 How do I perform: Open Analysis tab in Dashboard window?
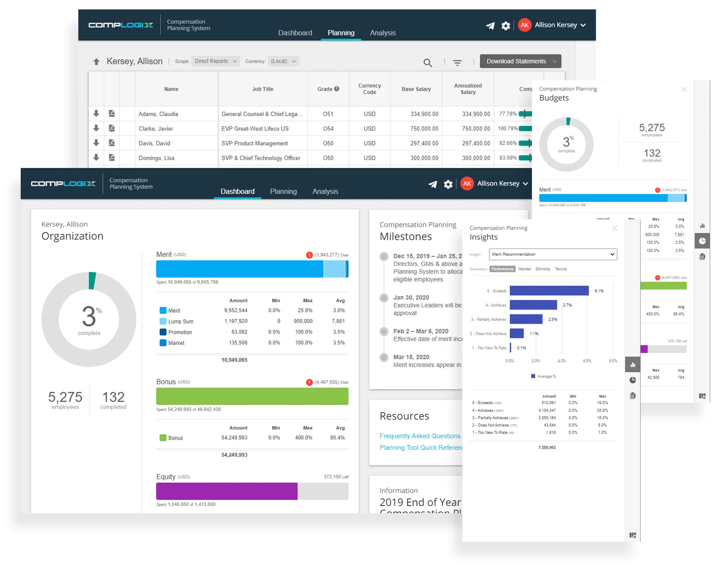coord(325,191)
